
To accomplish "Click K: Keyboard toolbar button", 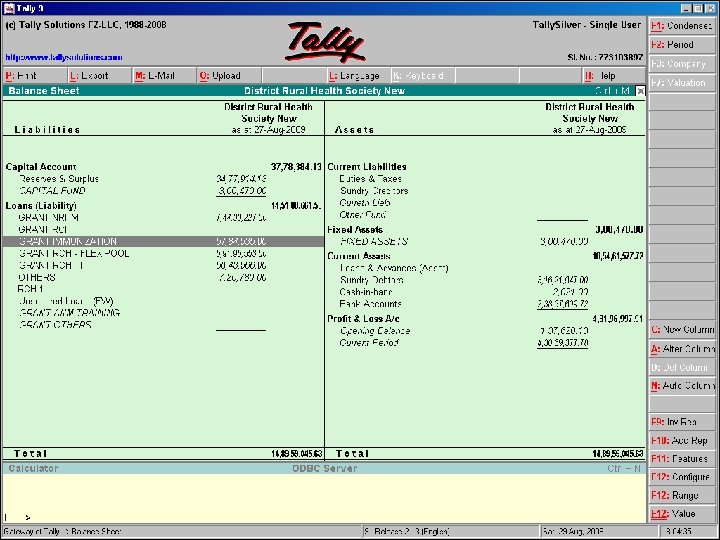I will 423,76.
